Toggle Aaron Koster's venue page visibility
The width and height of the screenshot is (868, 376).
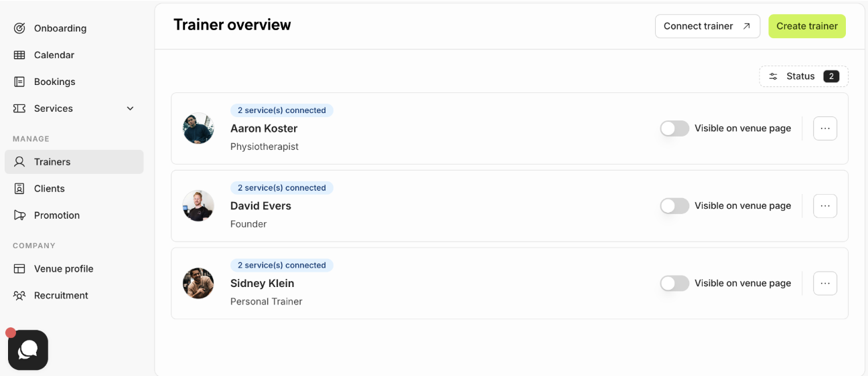pos(674,128)
